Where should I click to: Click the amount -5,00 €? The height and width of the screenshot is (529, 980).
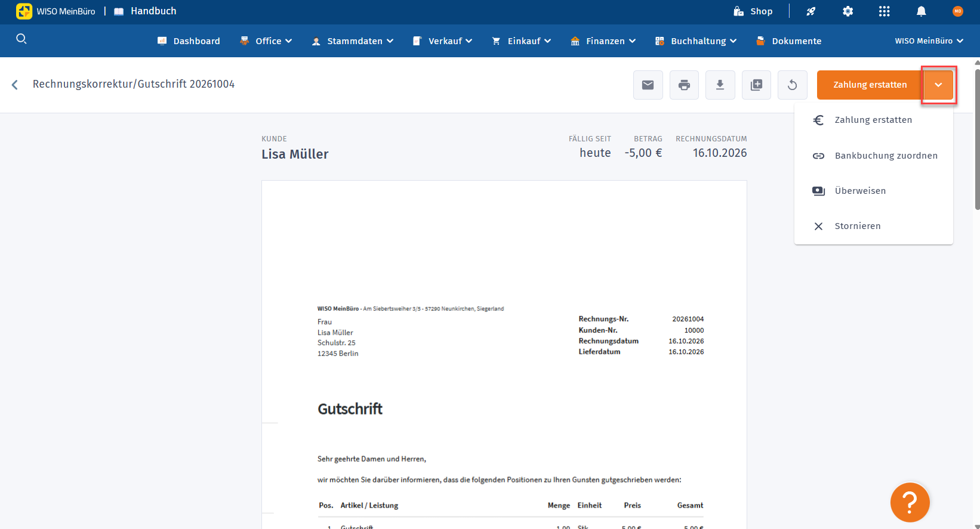(643, 153)
